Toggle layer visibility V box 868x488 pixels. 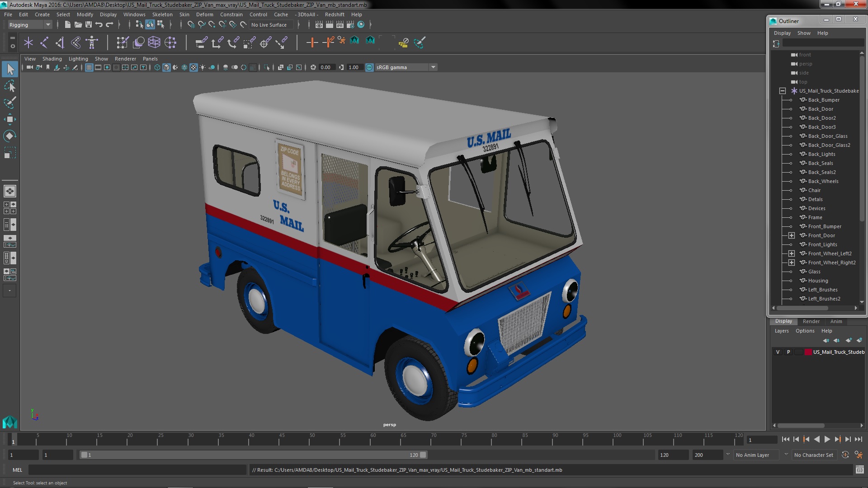point(778,352)
